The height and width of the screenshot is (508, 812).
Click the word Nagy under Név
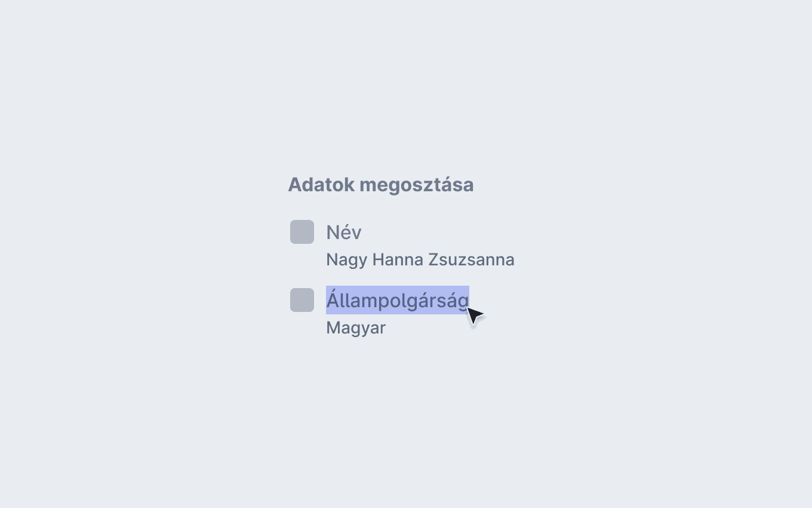pyautogui.click(x=346, y=260)
